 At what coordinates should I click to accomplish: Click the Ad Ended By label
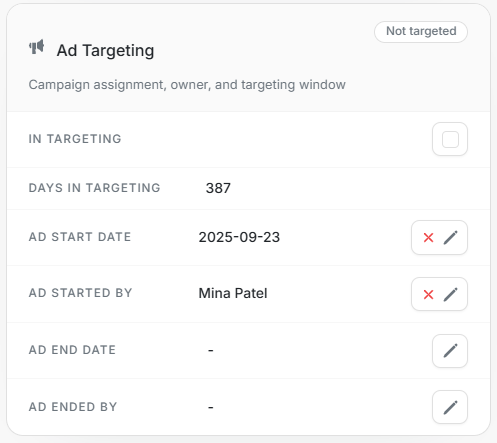(73, 407)
